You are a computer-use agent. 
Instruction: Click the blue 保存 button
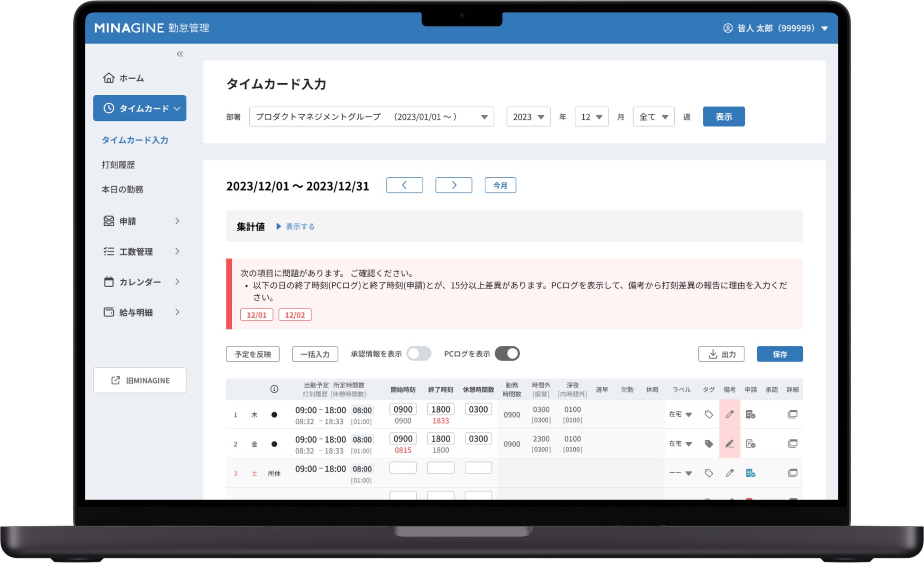click(x=779, y=354)
